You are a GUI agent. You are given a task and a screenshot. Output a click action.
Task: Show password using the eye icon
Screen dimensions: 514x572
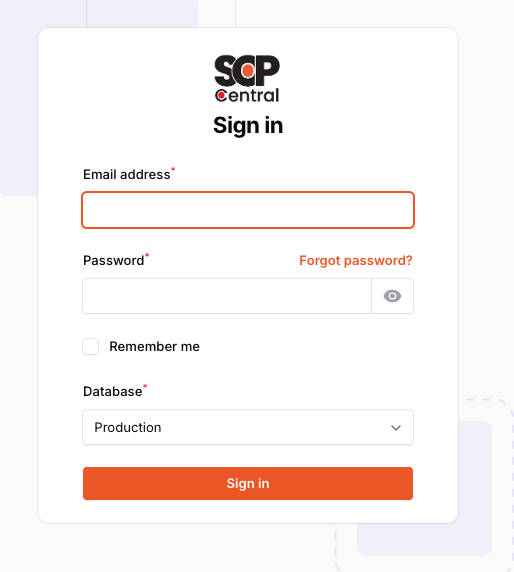[392, 296]
